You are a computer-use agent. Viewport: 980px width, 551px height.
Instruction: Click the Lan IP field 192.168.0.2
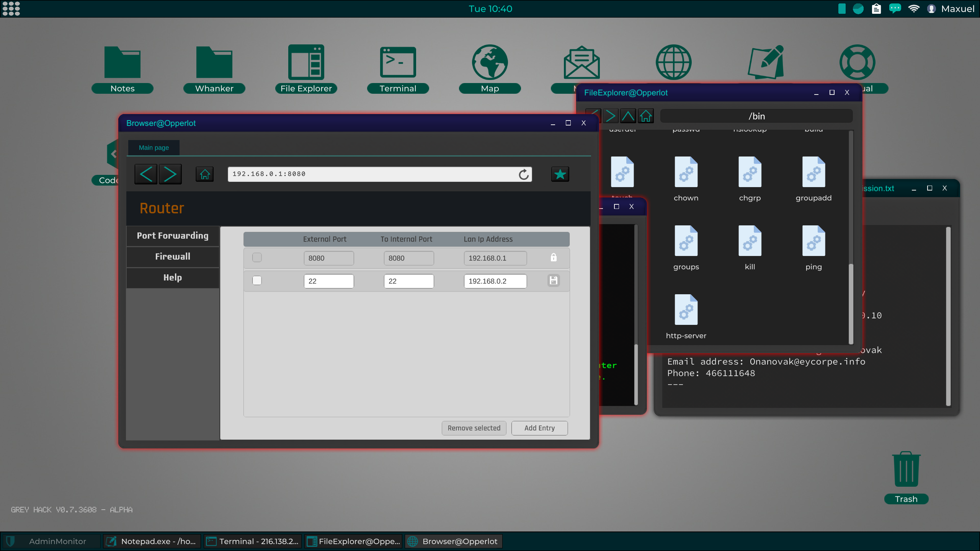pos(495,281)
